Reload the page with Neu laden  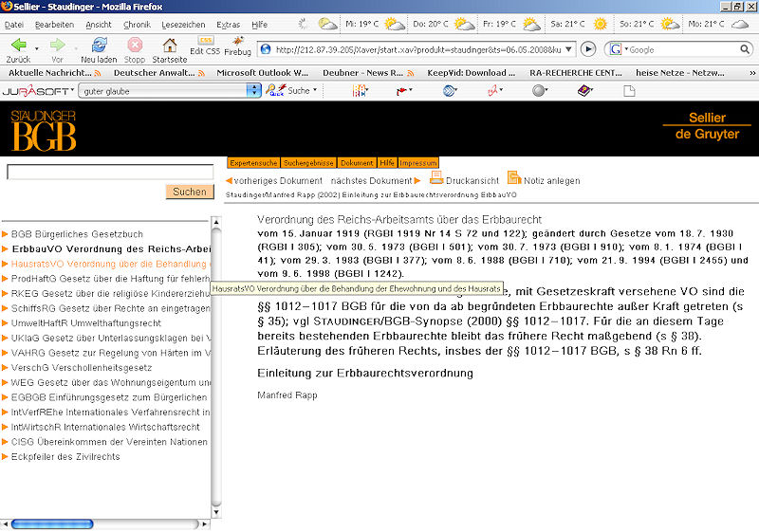pos(99,45)
